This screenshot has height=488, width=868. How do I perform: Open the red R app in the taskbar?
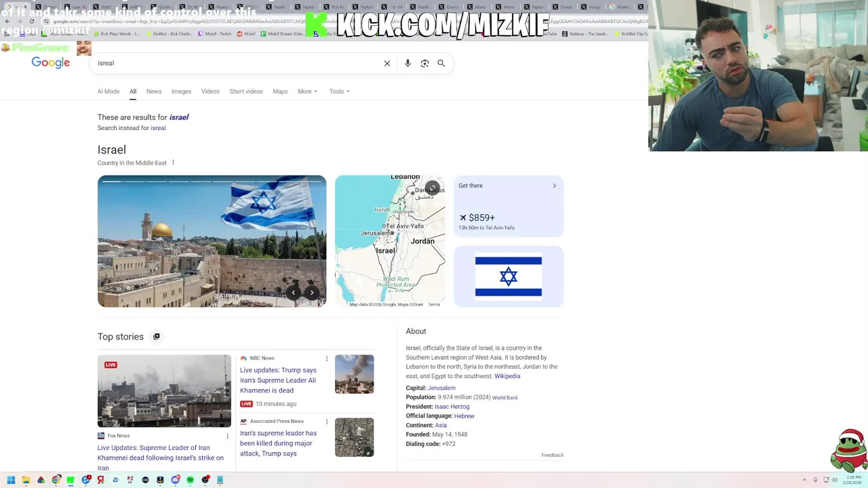pos(101,480)
